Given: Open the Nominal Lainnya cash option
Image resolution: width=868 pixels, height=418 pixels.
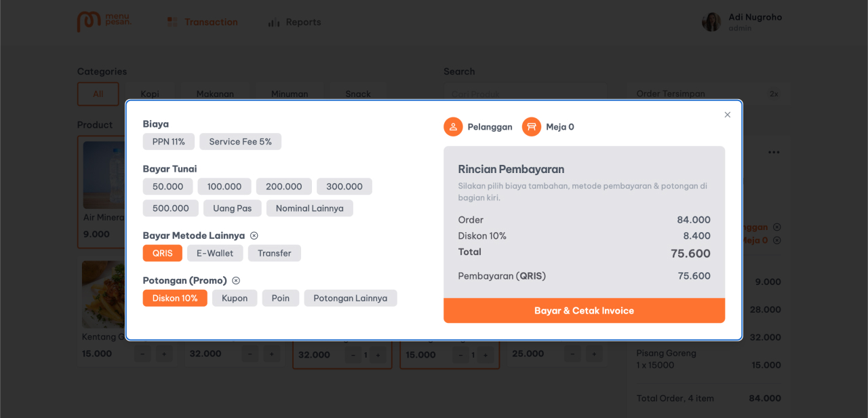Looking at the screenshot, I should pos(309,208).
